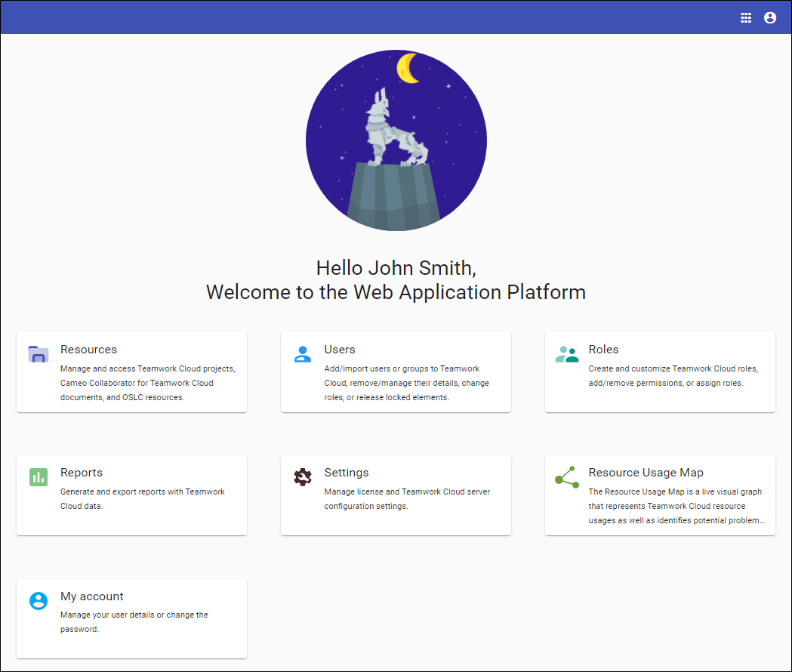Click the My account avatar icon
Screen dimensions: 792x672
pyautogui.click(x=39, y=601)
